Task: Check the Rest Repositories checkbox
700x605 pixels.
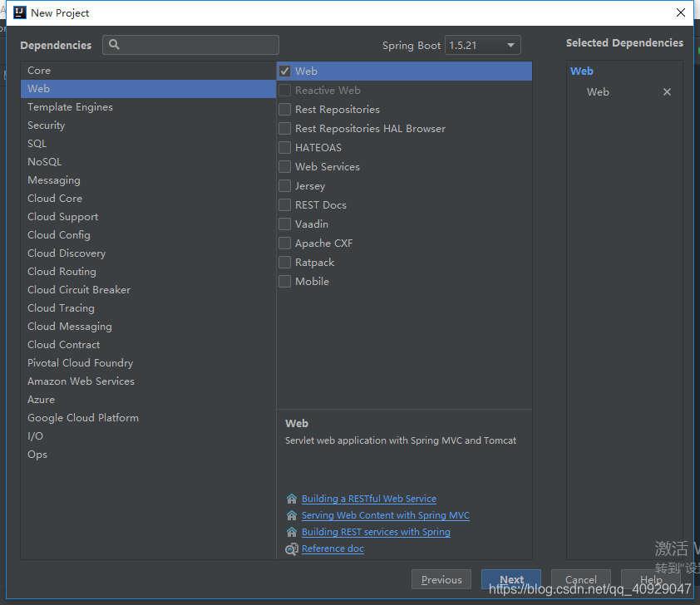Action: [x=285, y=110]
